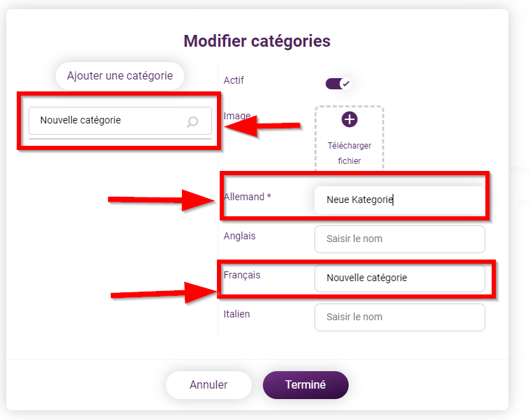
Task: Click the Anglais name input field
Action: point(400,239)
